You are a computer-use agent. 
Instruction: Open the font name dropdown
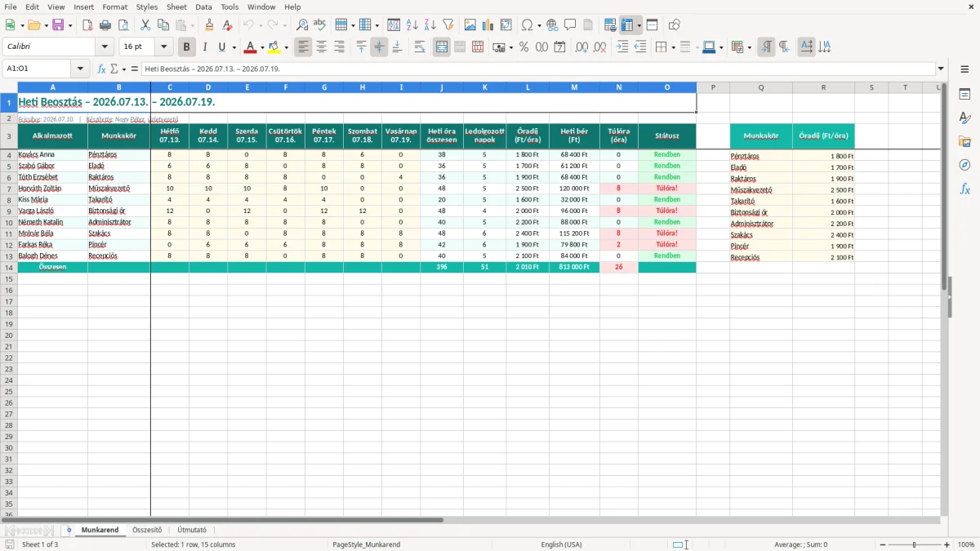105,47
